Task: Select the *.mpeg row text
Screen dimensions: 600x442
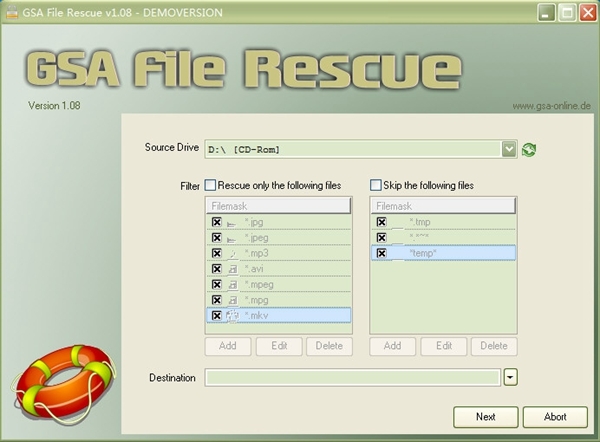Action: (259, 285)
